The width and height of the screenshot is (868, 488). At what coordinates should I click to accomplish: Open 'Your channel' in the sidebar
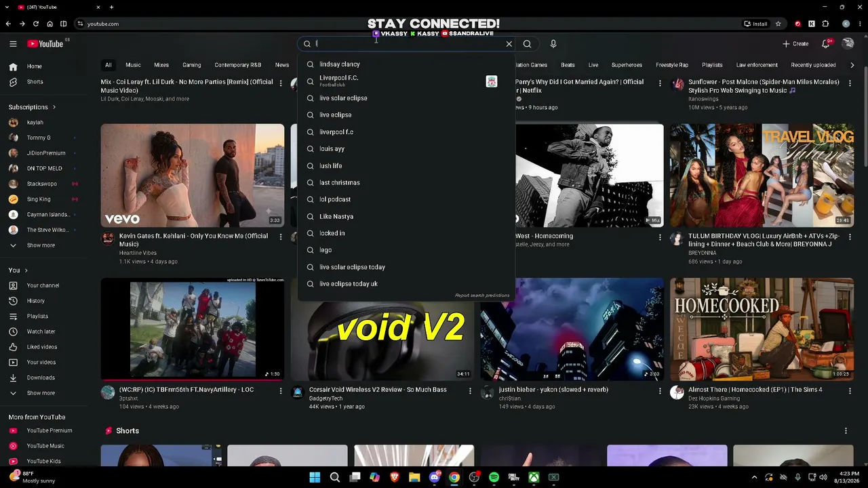click(43, 285)
